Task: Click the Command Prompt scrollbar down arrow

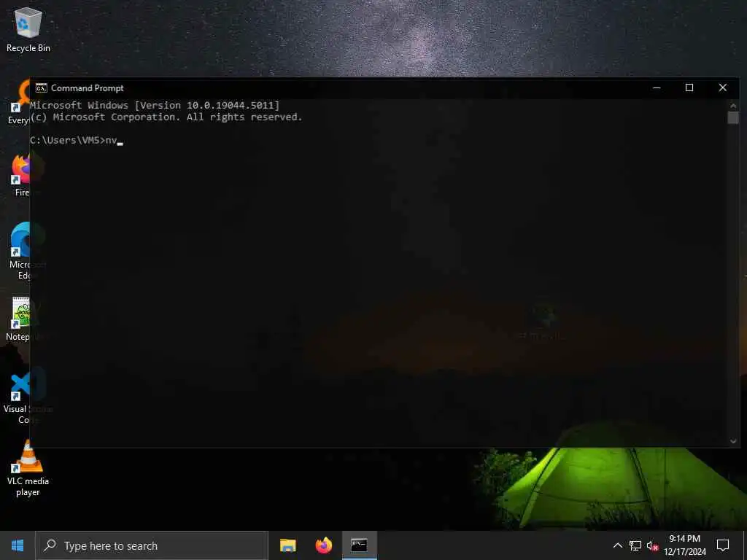Action: 733,441
